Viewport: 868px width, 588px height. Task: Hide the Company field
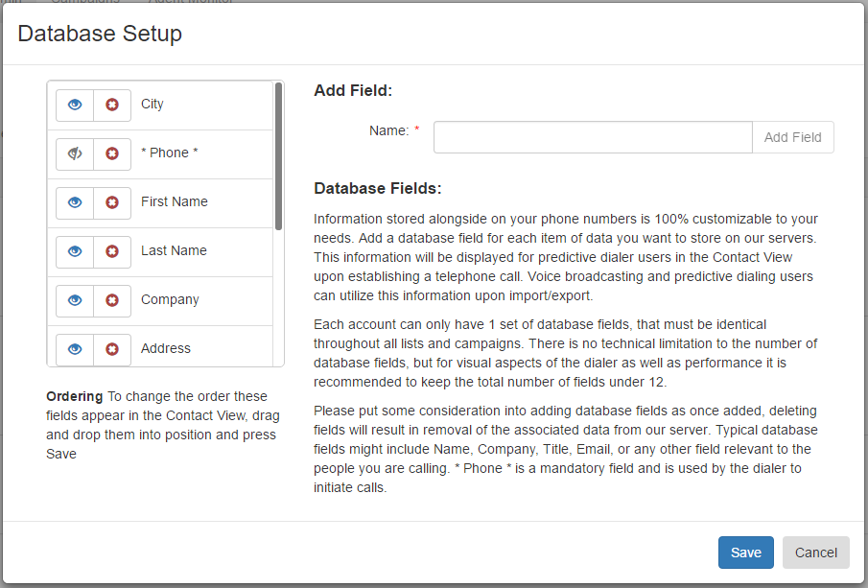pos(75,300)
